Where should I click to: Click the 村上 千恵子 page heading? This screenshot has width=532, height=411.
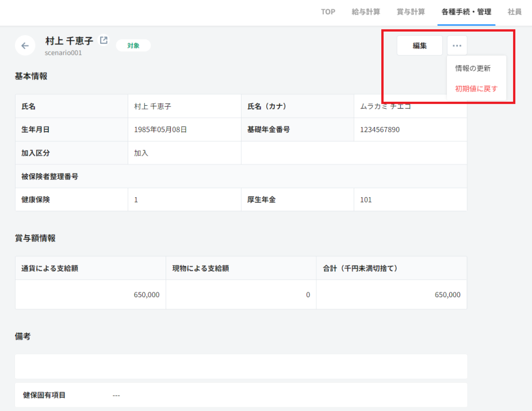pos(69,41)
